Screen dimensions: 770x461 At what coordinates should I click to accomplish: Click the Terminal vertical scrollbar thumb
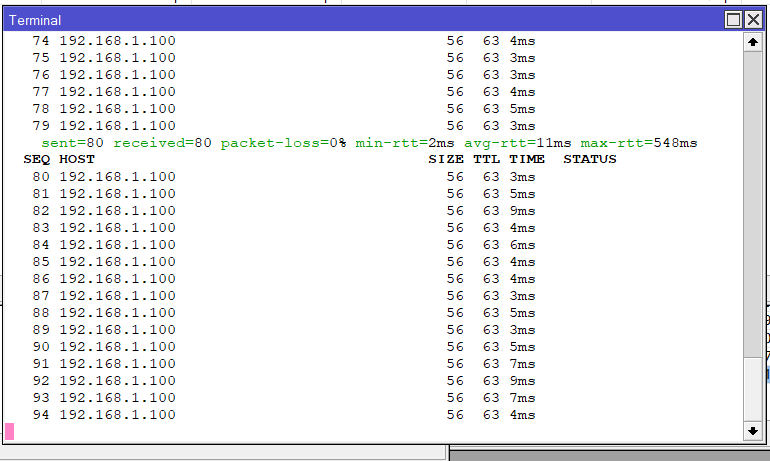(753, 204)
